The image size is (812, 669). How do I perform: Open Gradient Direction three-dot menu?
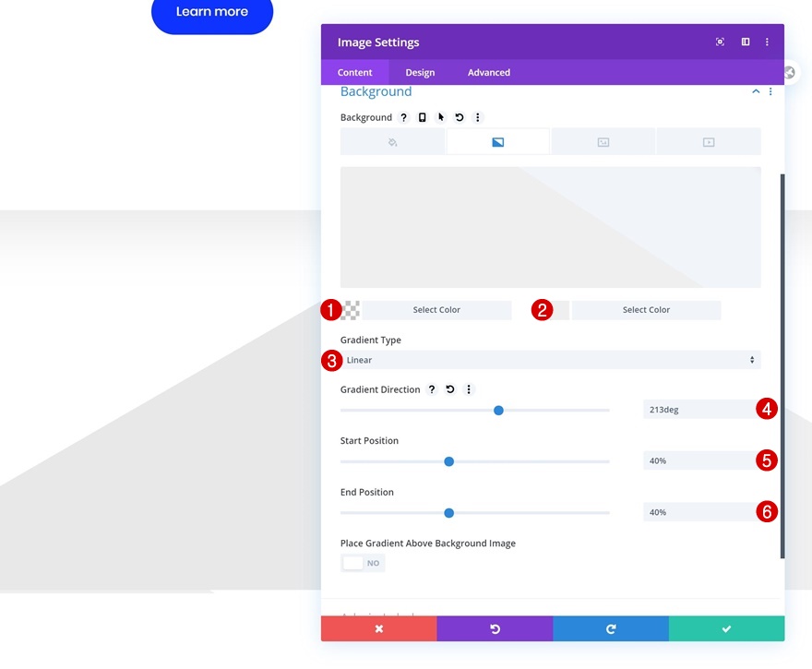pos(469,389)
